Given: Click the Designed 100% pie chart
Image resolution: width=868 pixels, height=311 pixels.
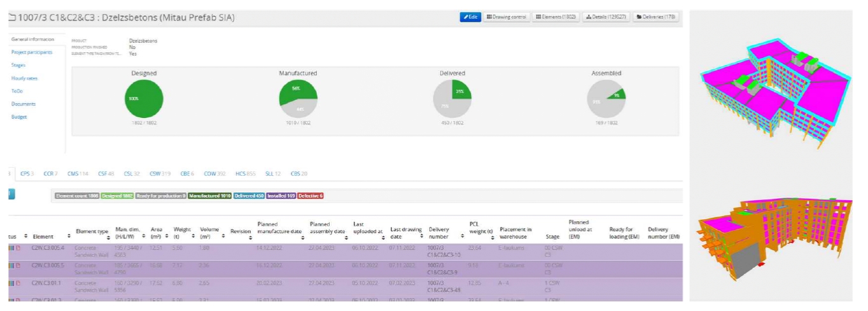Looking at the screenshot, I should (x=144, y=98).
